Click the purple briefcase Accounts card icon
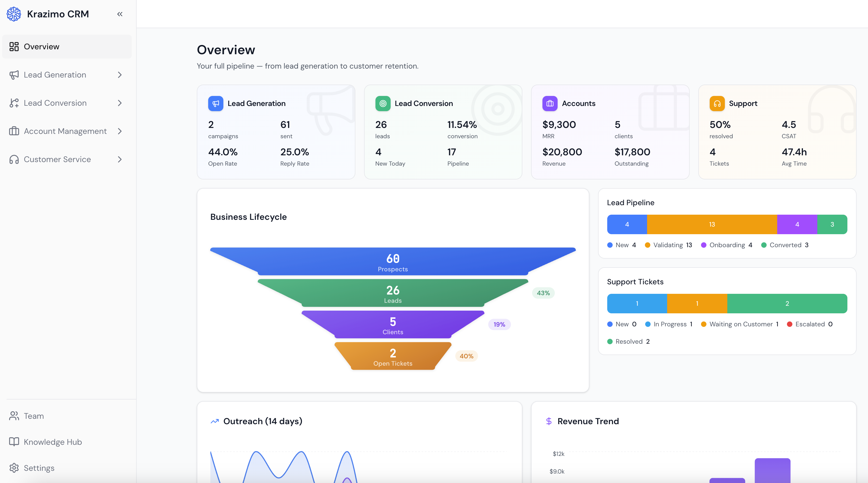 click(549, 104)
